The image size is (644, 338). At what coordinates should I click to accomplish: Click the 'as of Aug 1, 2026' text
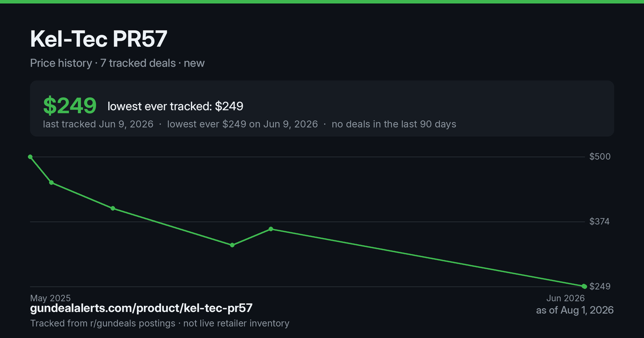[575, 310]
